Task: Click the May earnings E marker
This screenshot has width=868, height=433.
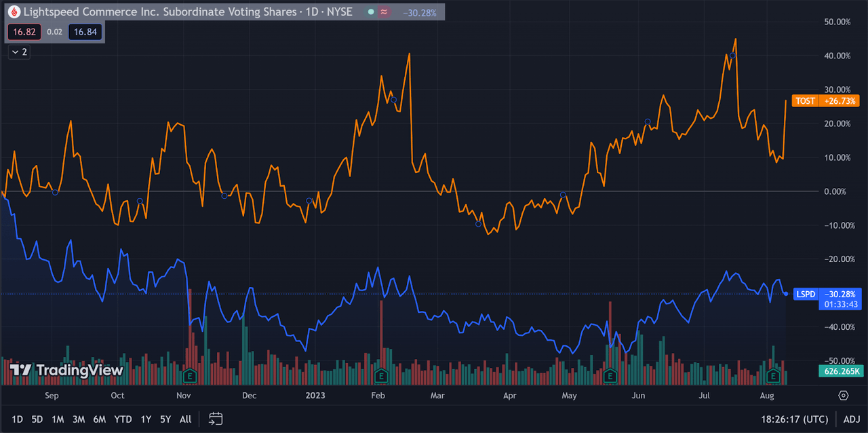Action: coord(610,375)
